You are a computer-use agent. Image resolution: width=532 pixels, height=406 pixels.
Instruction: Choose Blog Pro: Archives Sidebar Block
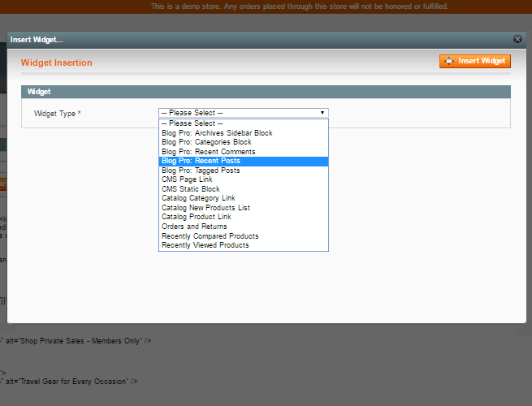pyautogui.click(x=217, y=133)
